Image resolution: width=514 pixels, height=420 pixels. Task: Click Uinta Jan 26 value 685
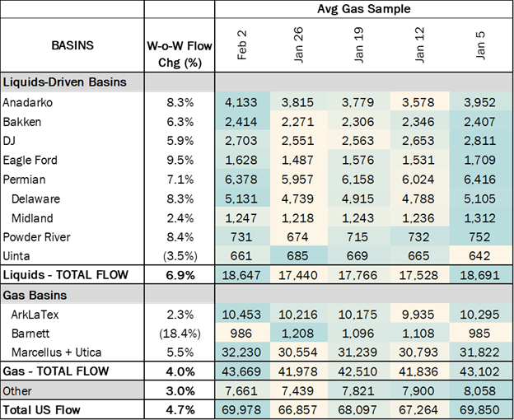click(x=297, y=256)
